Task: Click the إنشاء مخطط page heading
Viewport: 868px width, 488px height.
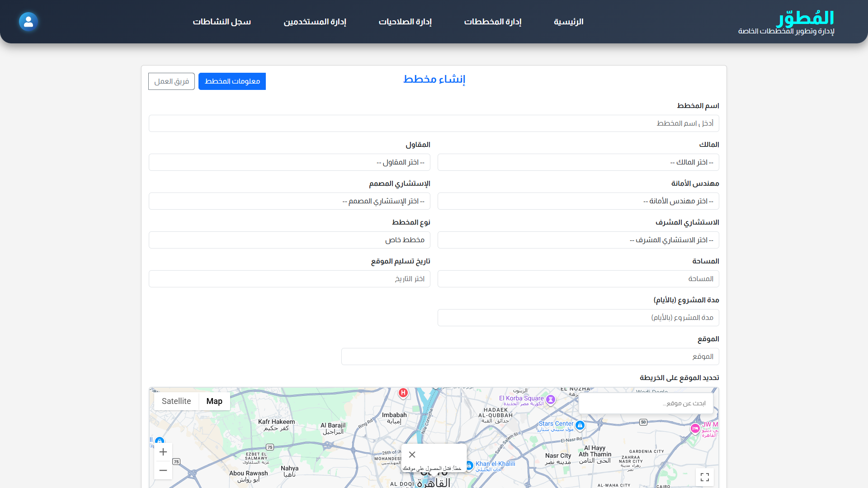Action: (x=434, y=80)
